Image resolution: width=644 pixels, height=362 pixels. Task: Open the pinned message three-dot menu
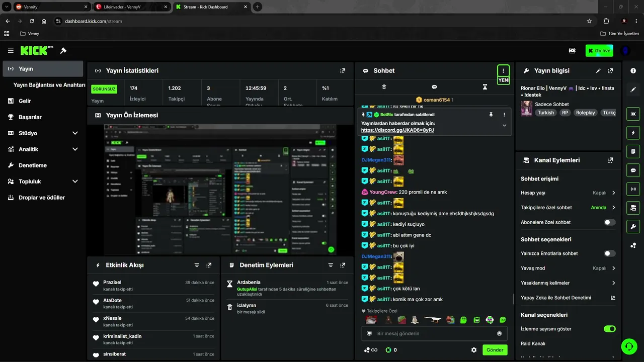(x=504, y=115)
